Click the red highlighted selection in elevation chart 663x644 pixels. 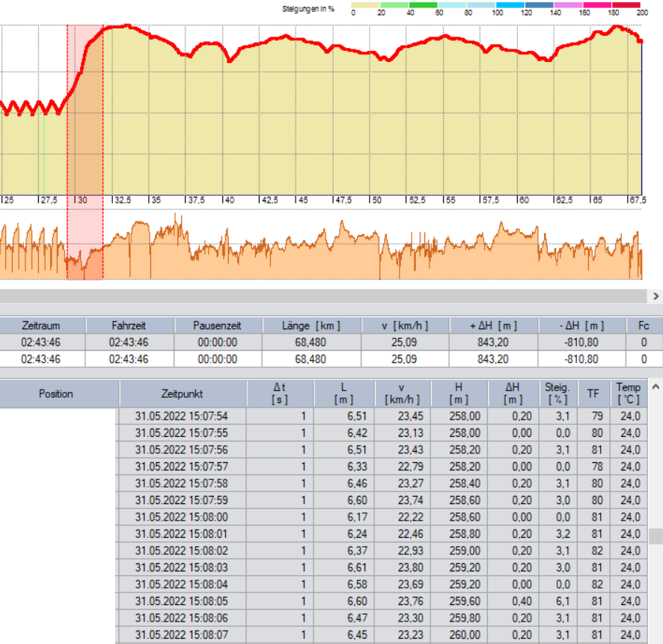85,112
